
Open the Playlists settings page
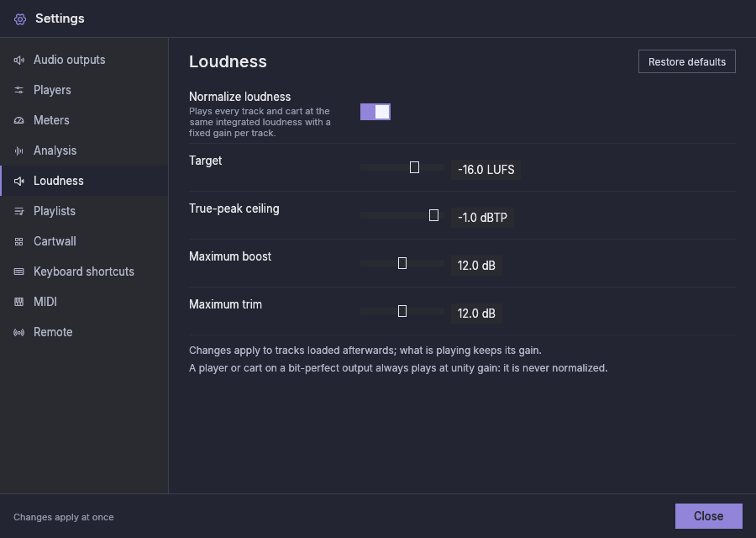pos(84,211)
